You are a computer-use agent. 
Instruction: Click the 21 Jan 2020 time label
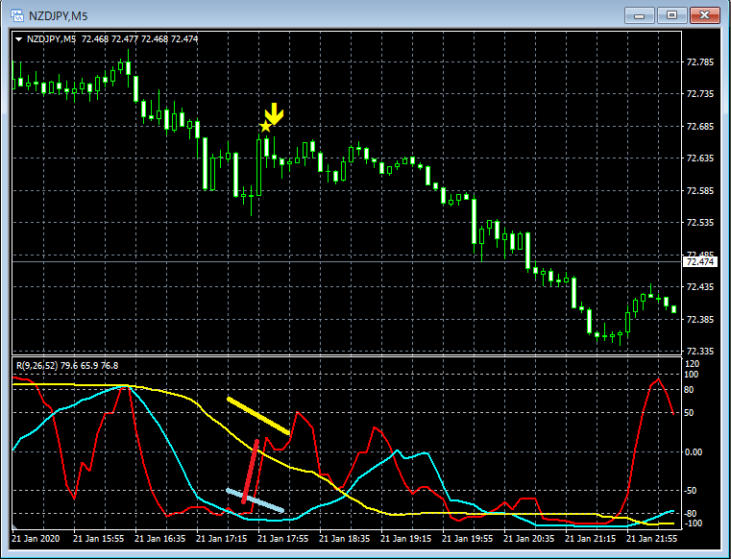36,539
